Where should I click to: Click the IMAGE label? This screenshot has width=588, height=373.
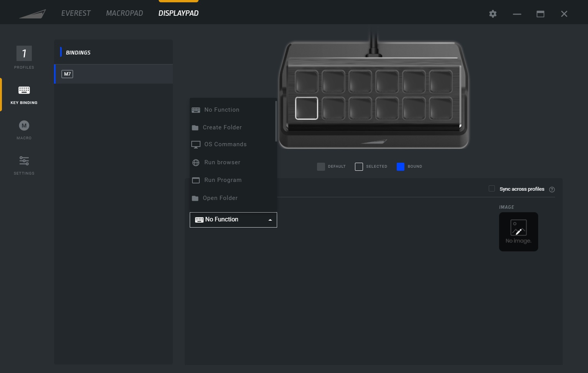[x=507, y=207]
